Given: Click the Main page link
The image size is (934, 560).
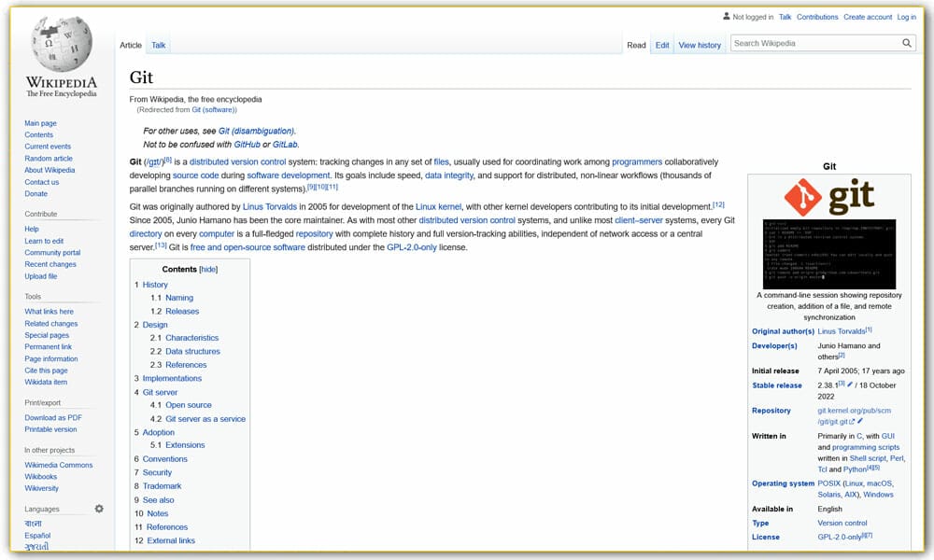Looking at the screenshot, I should click(x=40, y=122).
